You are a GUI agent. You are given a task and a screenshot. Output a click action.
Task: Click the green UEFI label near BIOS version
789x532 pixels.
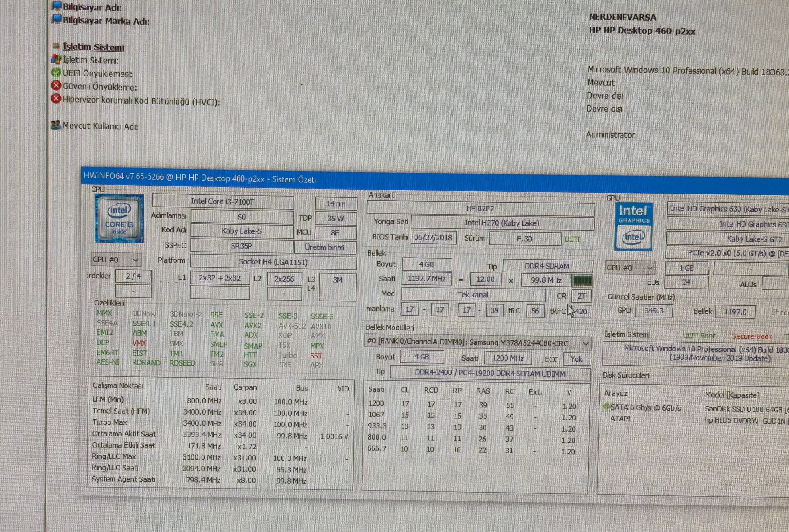[572, 239]
